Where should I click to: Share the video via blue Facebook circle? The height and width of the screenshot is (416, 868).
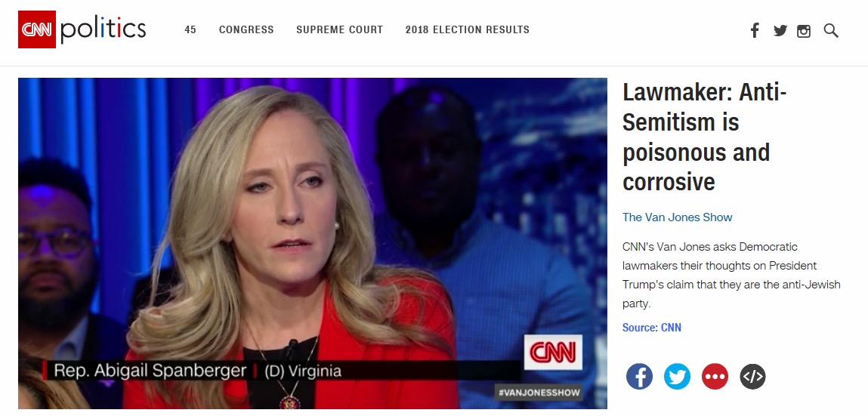coord(639,376)
